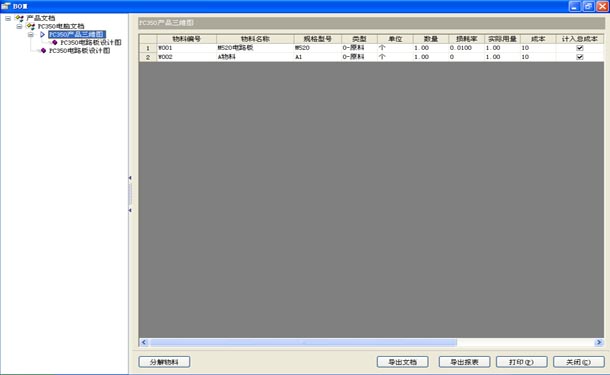Uncheck 计入总成本 for row W002
This screenshot has height=375, width=610.
[x=580, y=57]
